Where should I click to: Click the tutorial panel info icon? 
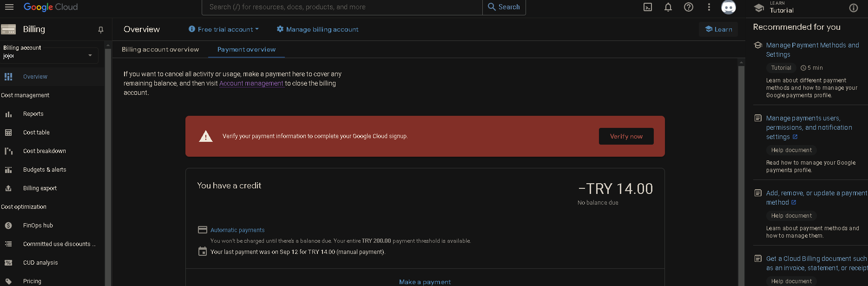click(853, 8)
